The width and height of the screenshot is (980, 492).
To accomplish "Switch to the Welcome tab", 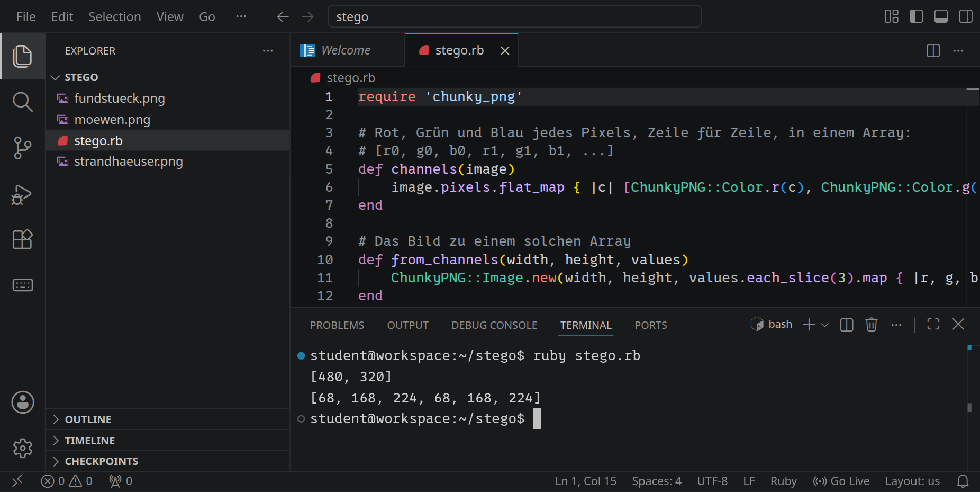I will click(347, 50).
